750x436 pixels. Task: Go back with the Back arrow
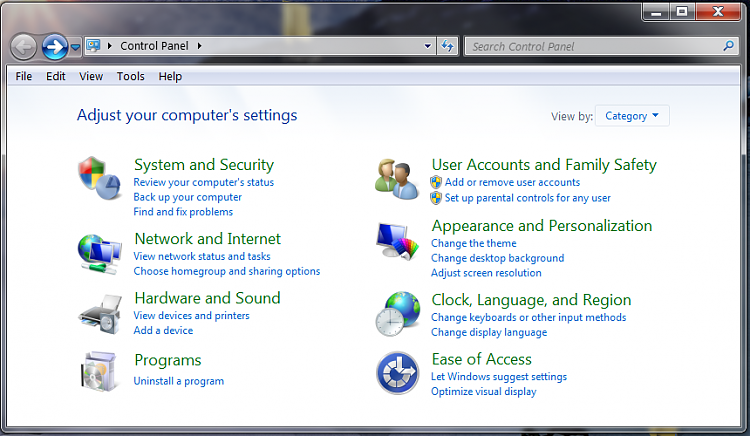click(x=23, y=47)
